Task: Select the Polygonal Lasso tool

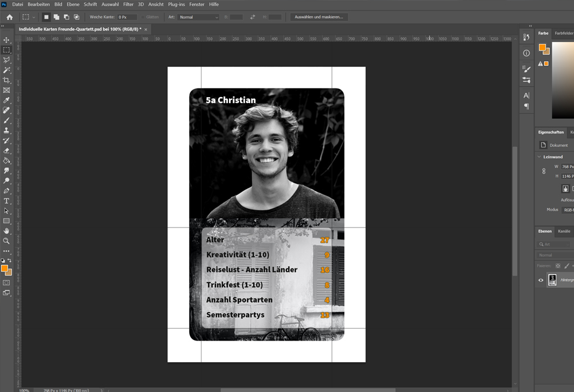Action: [6, 60]
